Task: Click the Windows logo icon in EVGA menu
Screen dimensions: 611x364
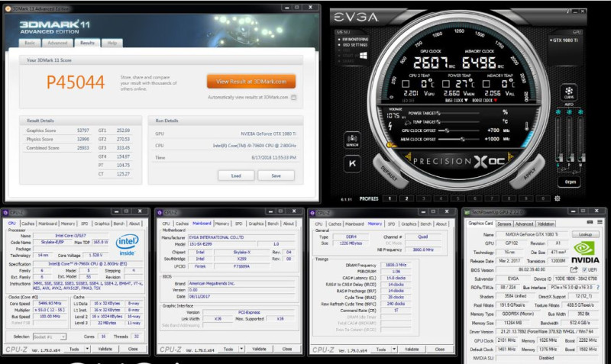Action: [x=364, y=56]
